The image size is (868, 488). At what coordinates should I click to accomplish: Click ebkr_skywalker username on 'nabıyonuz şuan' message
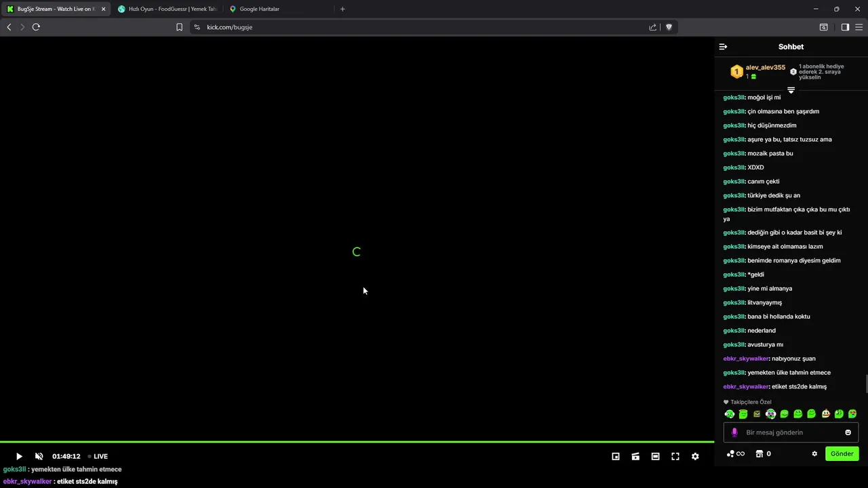pos(746,359)
